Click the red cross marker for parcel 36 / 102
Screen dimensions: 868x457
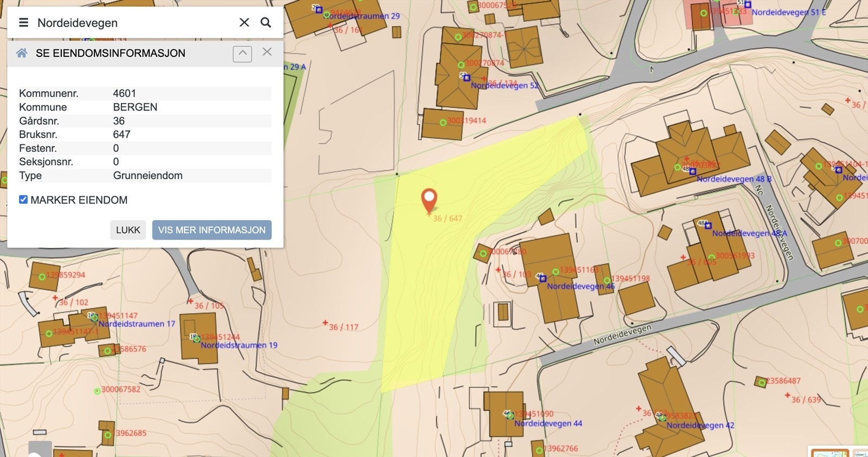[55, 298]
